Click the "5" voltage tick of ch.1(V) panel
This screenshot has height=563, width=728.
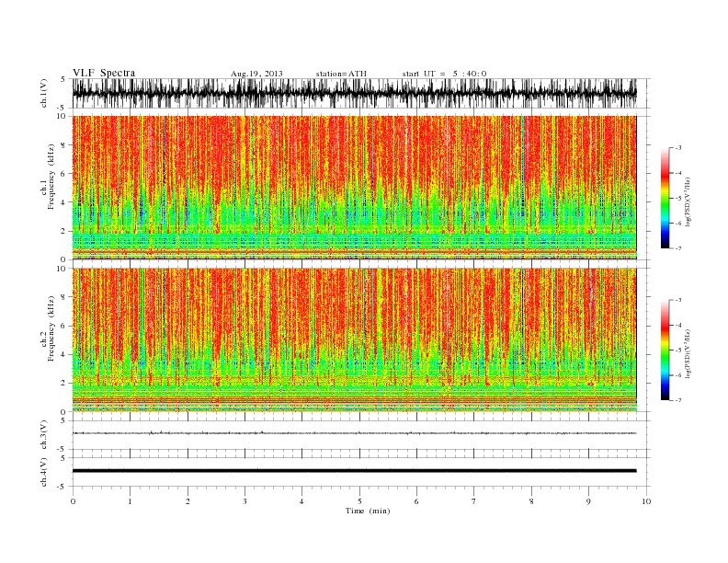63,79
